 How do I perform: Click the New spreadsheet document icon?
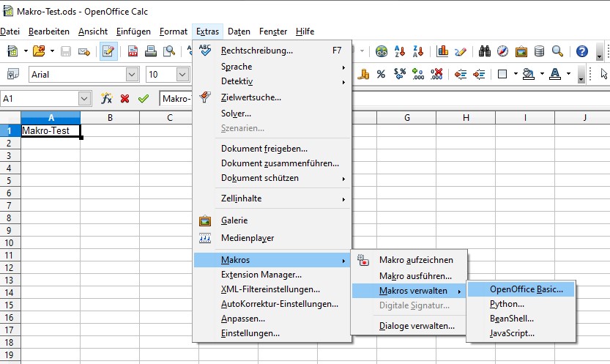13,51
